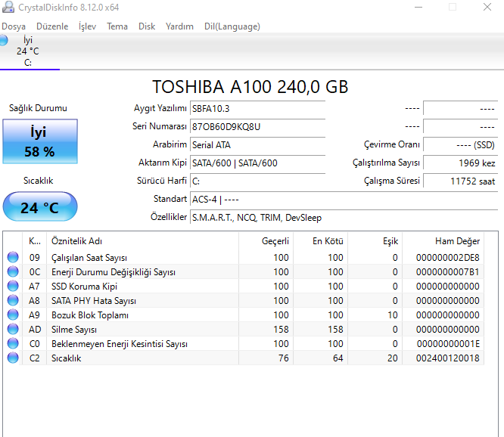Open the Tema menu
The height and width of the screenshot is (437, 504).
pos(117,26)
